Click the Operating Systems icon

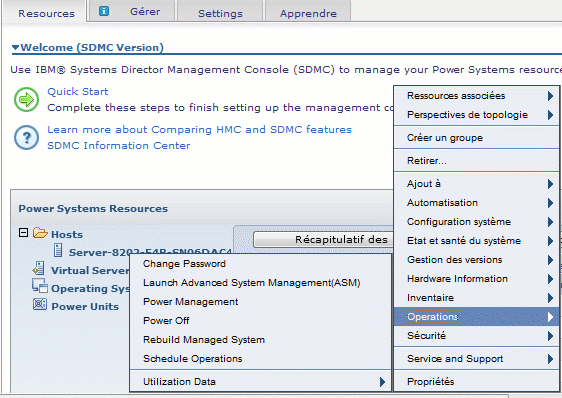(39, 285)
